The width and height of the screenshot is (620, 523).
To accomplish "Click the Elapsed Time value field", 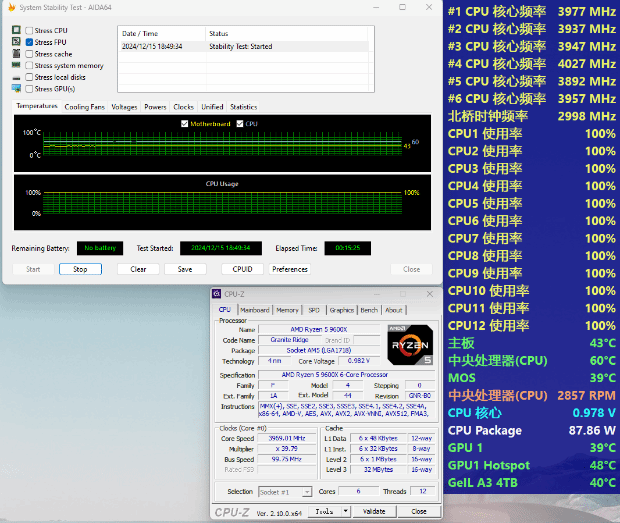I will pyautogui.click(x=348, y=248).
